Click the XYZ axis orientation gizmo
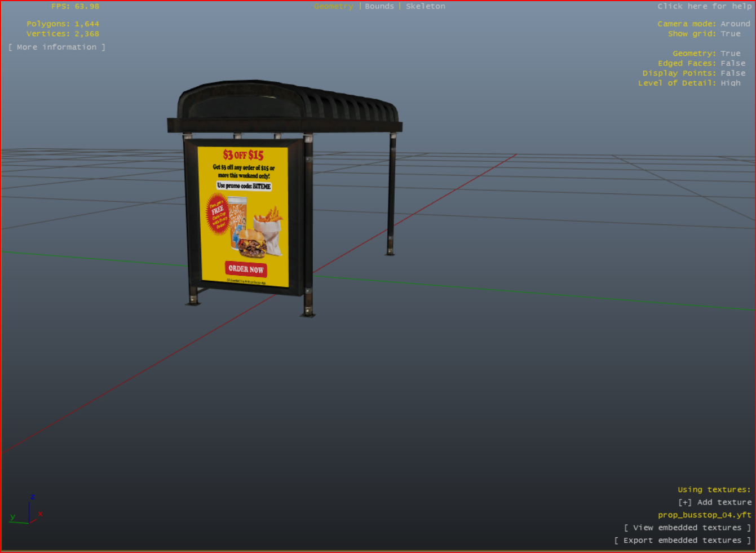The image size is (756, 553). click(x=27, y=513)
